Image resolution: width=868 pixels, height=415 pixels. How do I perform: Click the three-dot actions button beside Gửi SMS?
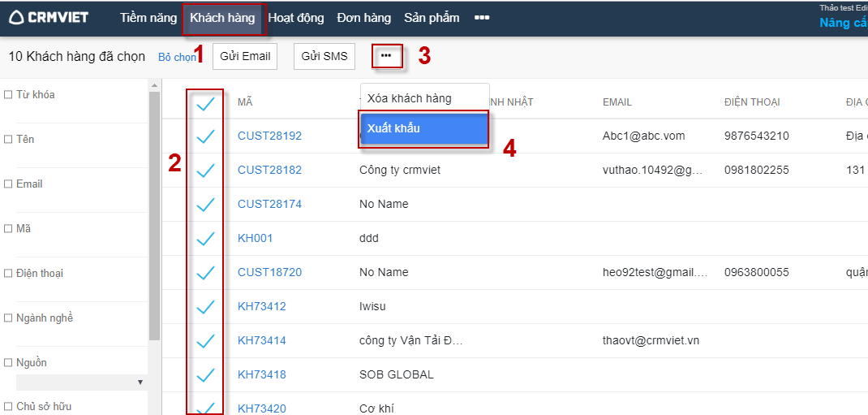[x=386, y=56]
